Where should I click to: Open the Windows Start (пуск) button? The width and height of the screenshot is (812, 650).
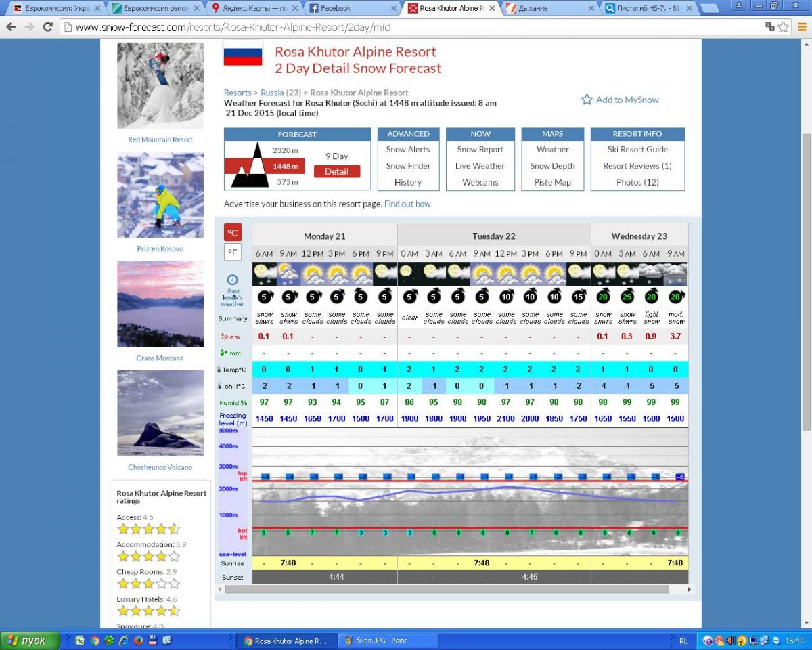point(30,641)
